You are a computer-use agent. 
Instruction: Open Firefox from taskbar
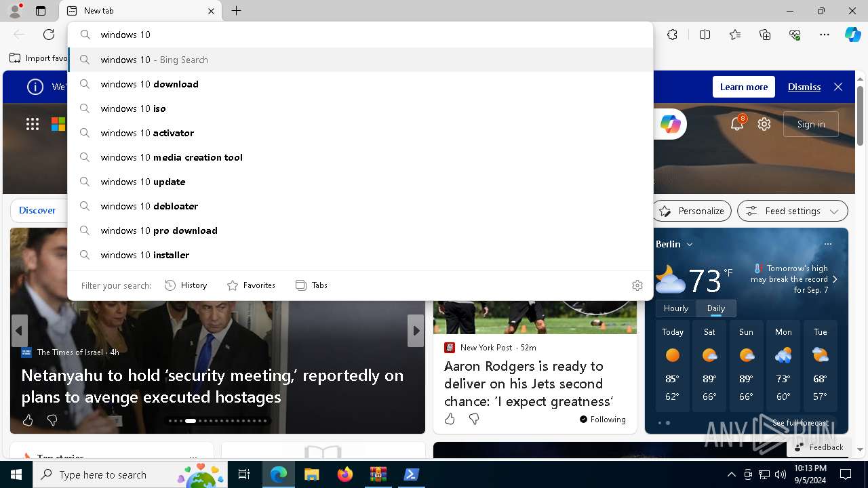click(x=344, y=474)
